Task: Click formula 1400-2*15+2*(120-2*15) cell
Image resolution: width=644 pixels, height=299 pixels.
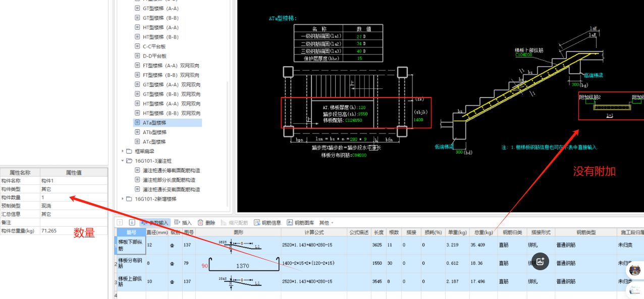Action: click(x=313, y=263)
